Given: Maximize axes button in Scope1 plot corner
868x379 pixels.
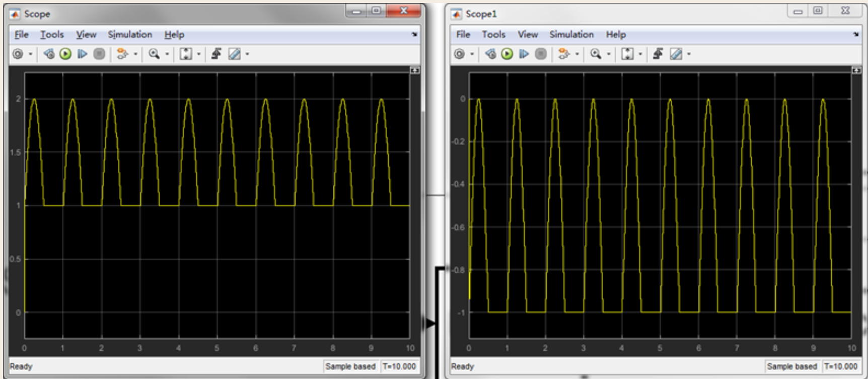Looking at the screenshot, I should point(856,71).
